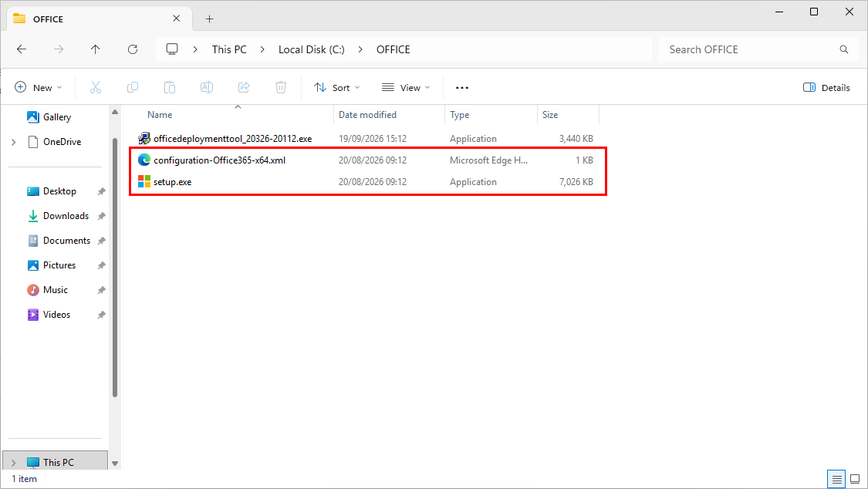Click the Cut scissors icon
Image resolution: width=868 pixels, height=489 pixels.
point(96,87)
